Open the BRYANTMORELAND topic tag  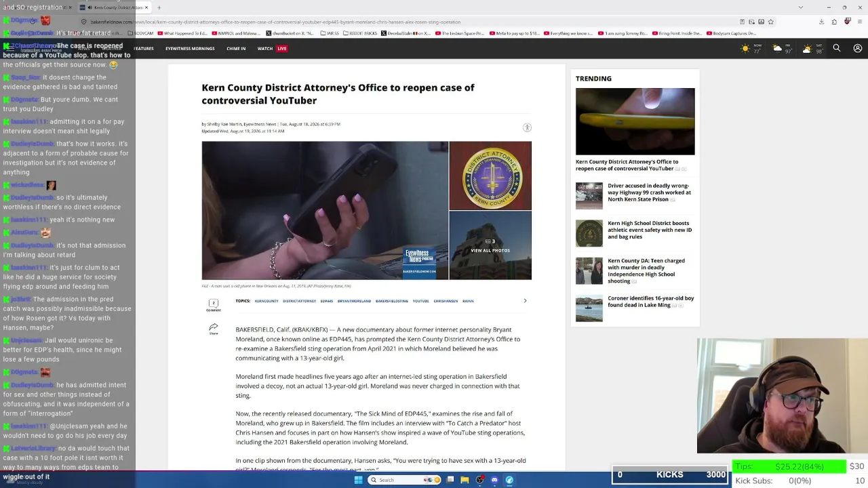click(x=354, y=301)
